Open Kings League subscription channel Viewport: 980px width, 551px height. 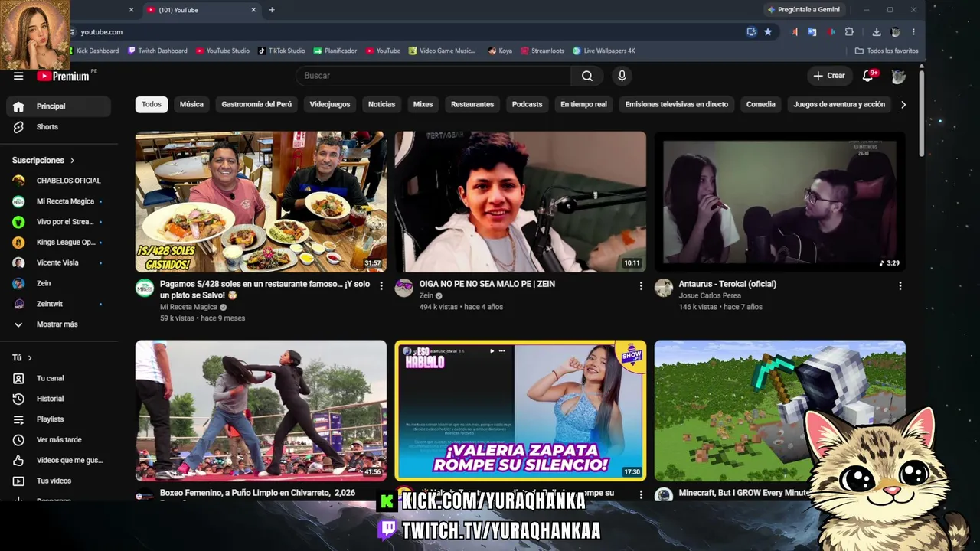[x=58, y=243]
